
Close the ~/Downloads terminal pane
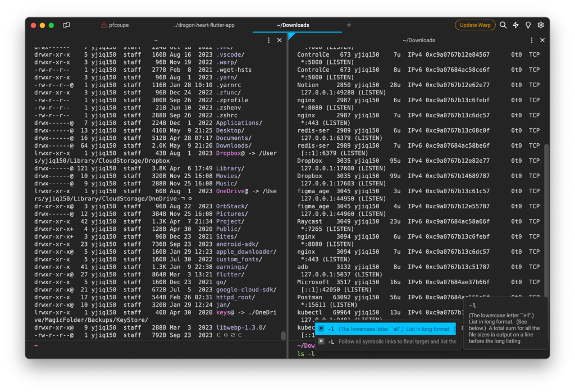tap(542, 40)
